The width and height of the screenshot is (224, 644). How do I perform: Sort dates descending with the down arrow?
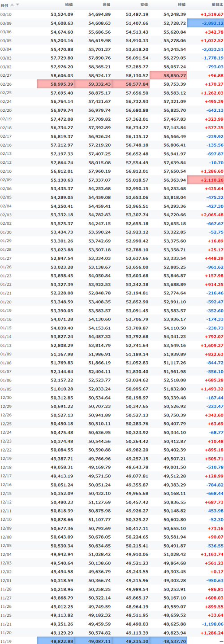[x=17, y=4]
